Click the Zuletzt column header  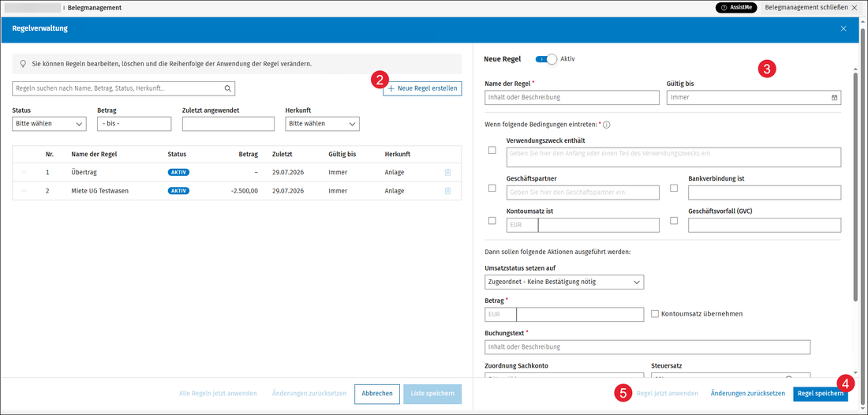(282, 155)
